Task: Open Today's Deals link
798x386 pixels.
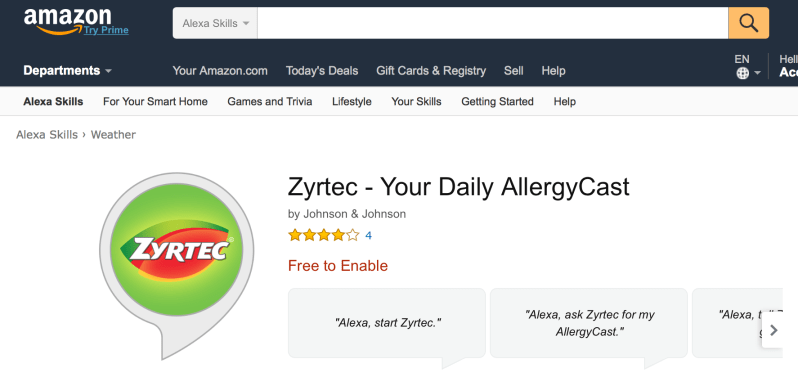Action: tap(322, 70)
